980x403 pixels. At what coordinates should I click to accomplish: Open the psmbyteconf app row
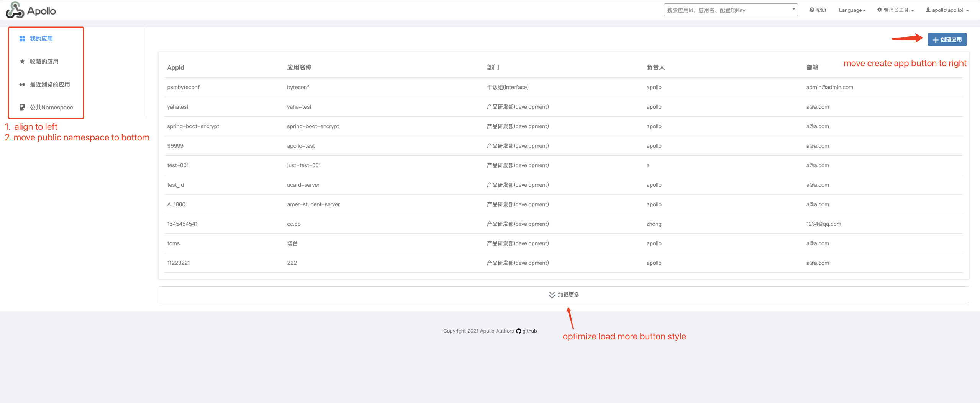(x=564, y=87)
